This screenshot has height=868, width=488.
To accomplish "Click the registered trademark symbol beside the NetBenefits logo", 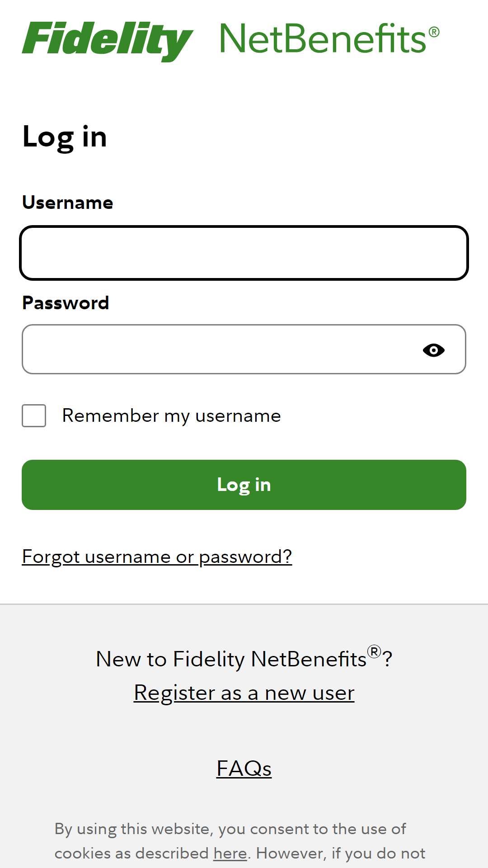I will point(434,32).
